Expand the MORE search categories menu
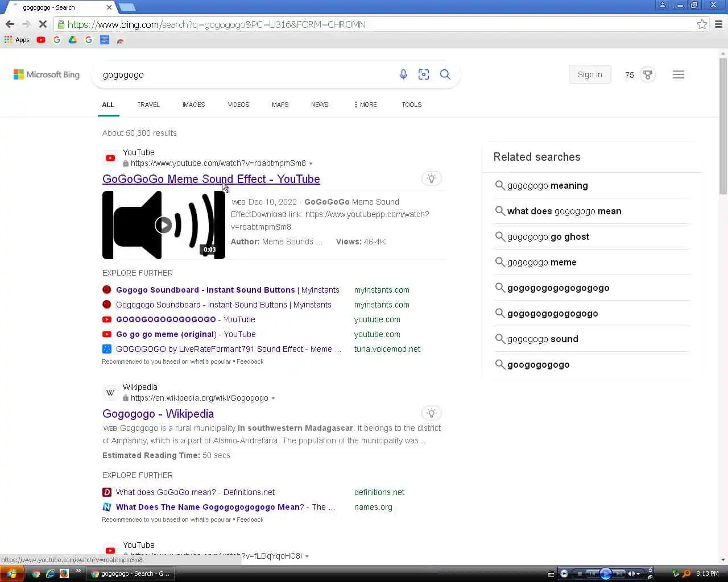 point(365,105)
